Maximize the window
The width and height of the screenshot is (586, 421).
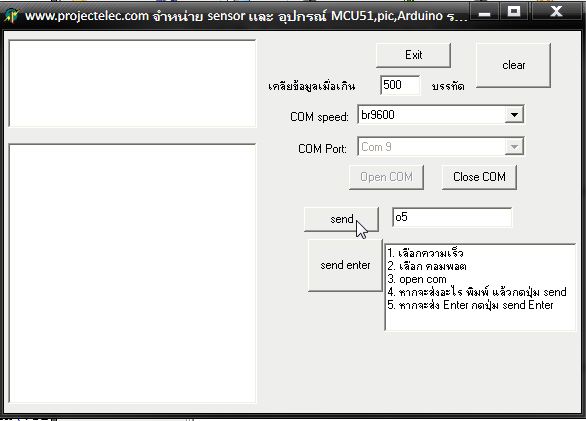(514, 12)
